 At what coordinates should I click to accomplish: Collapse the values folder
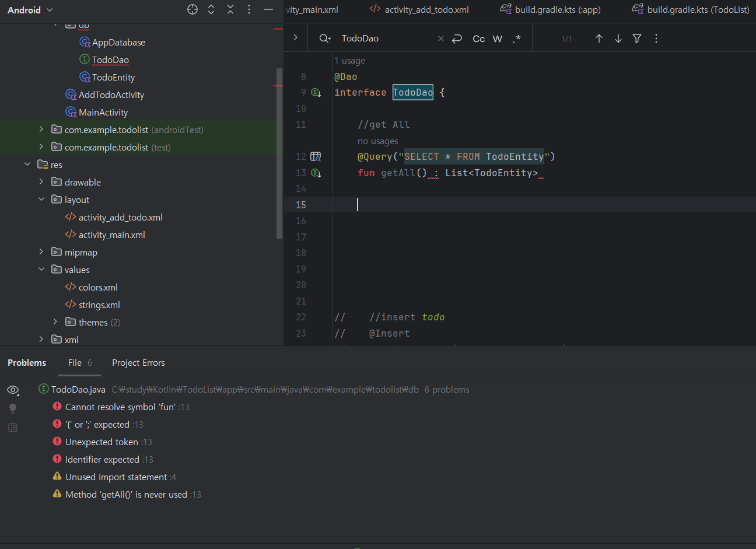coord(41,269)
